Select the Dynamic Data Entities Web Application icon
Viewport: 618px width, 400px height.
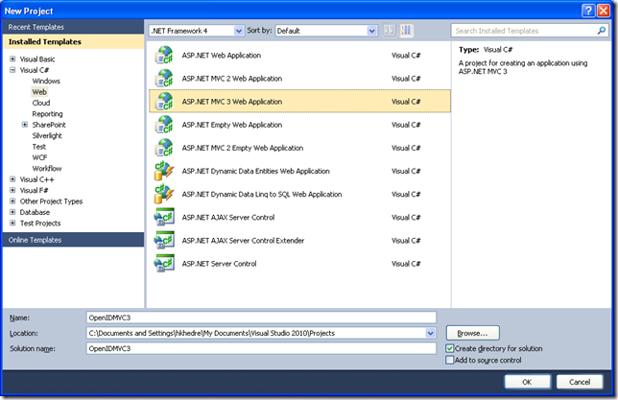point(164,171)
